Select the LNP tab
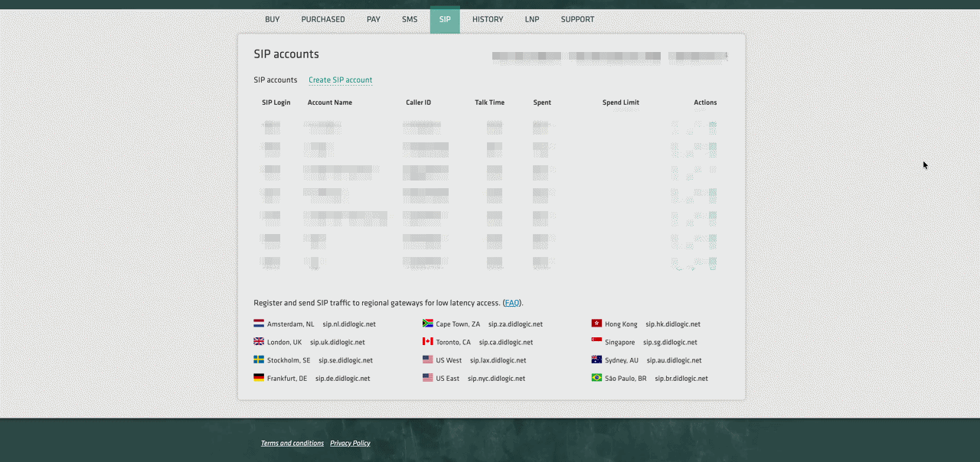The image size is (980, 462). (532, 19)
